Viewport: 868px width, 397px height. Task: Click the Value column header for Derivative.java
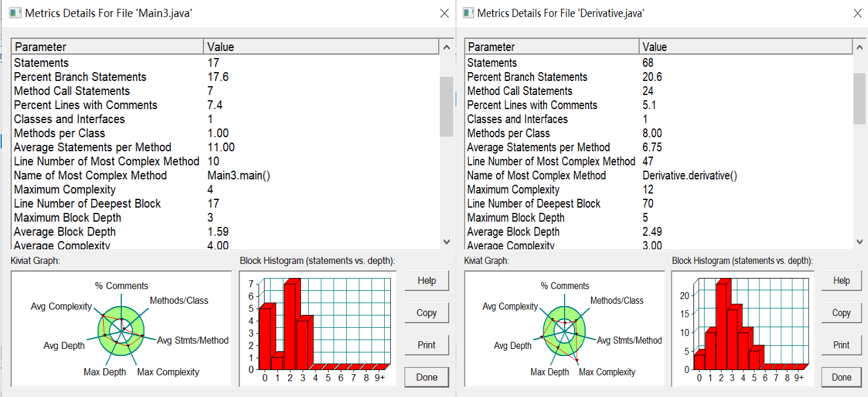point(745,47)
